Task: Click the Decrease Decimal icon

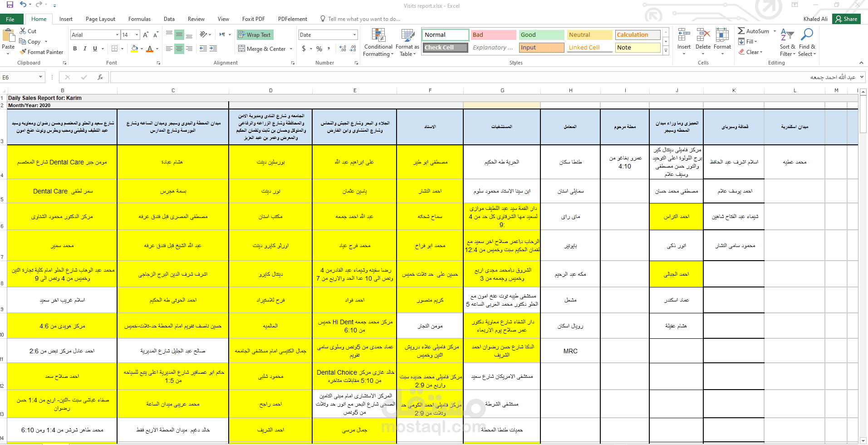Action: tap(353, 49)
